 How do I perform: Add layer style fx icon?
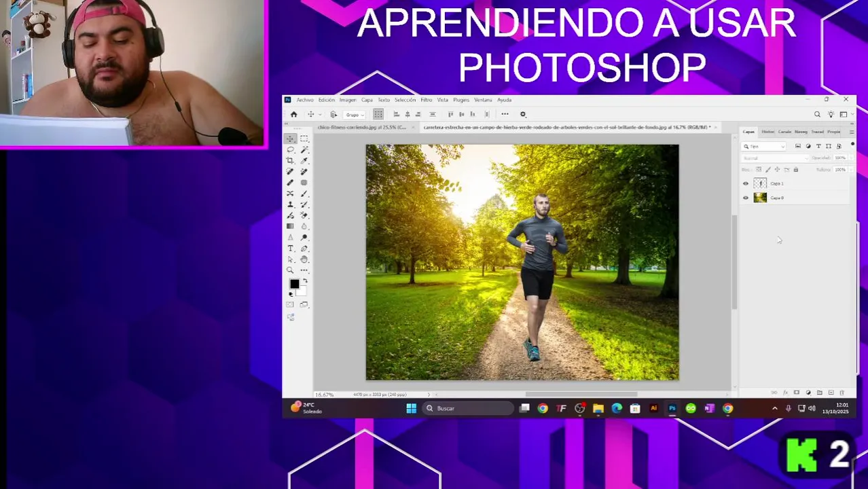[x=785, y=393]
